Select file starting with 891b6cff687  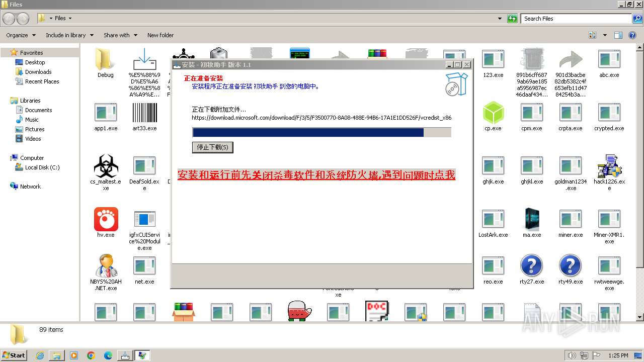point(532,59)
